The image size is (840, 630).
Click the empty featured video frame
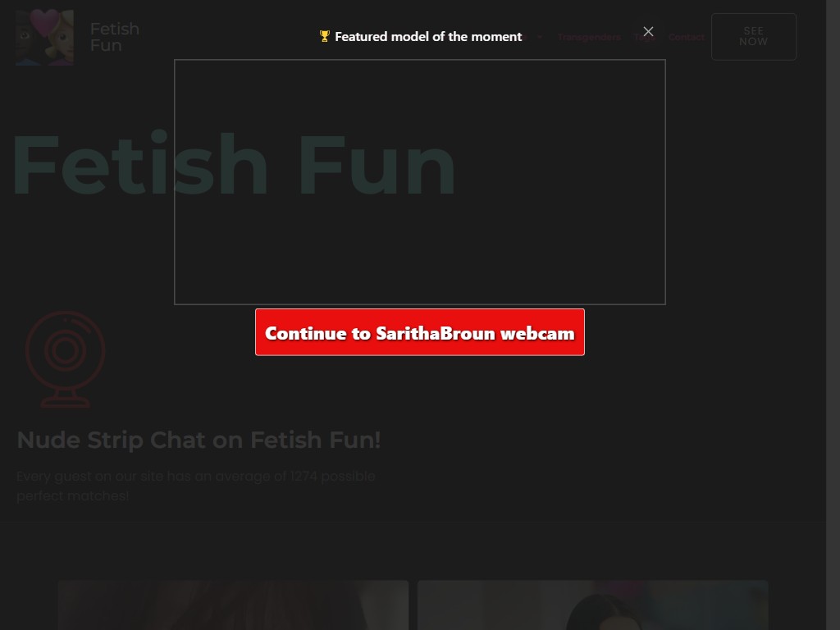(419, 182)
